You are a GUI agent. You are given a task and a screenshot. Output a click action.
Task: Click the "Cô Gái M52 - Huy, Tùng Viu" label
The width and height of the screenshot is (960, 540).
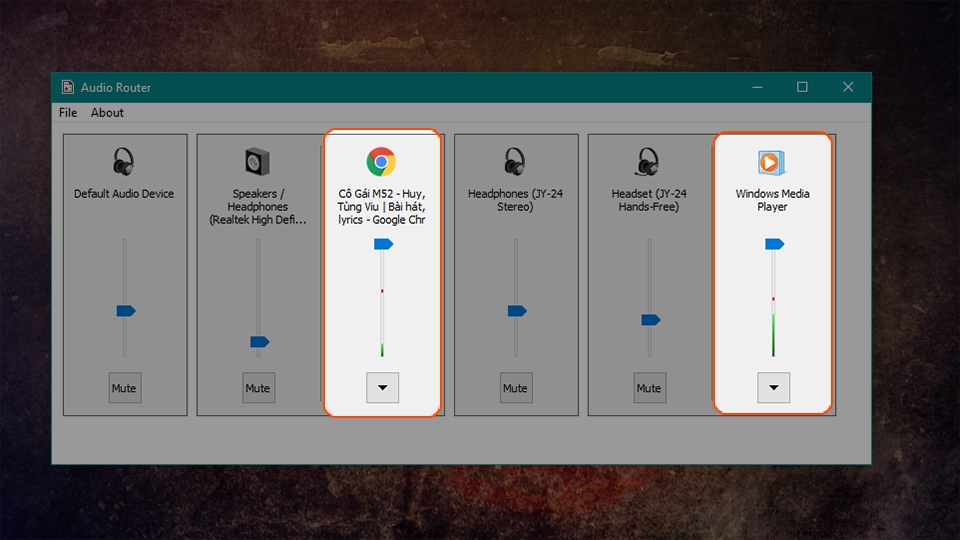[x=381, y=206]
